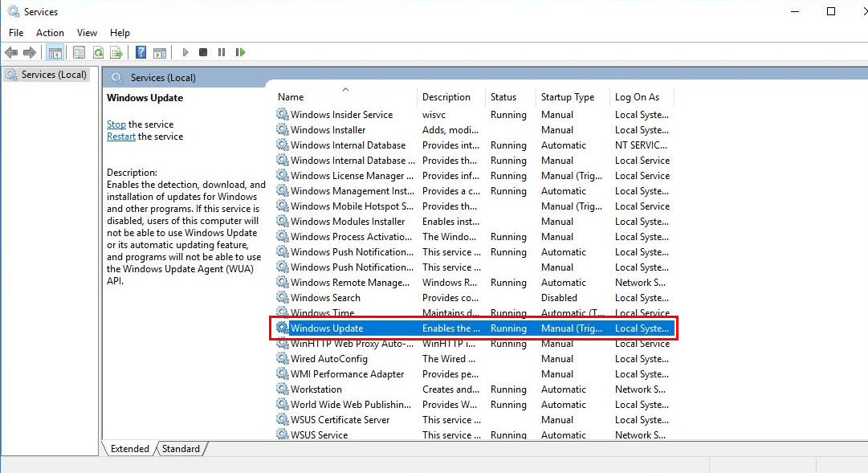
Task: Toggle Show/Hide Console Tree toolbar icon
Action: point(55,53)
